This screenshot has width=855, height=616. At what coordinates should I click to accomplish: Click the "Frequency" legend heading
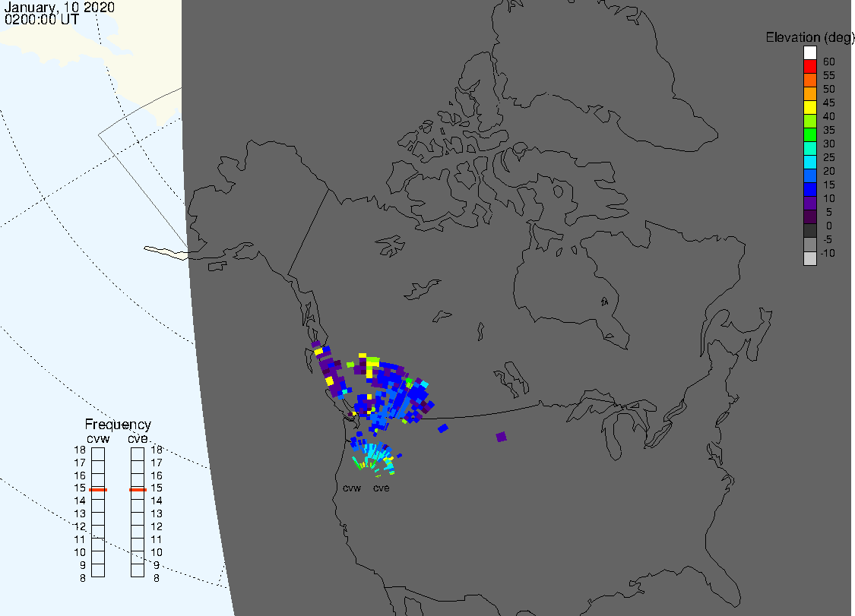pyautogui.click(x=118, y=424)
